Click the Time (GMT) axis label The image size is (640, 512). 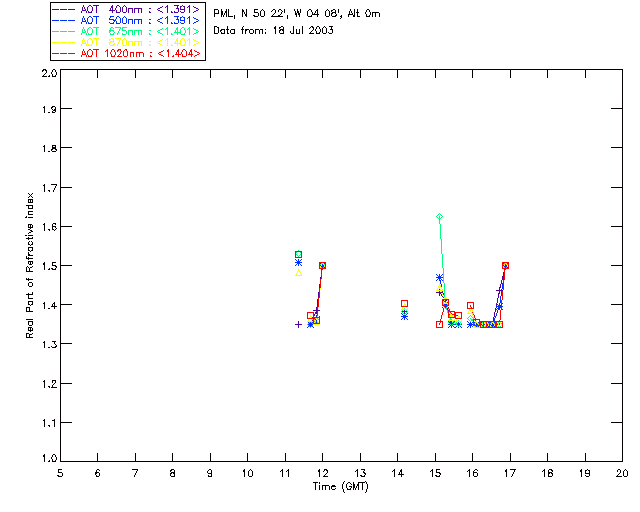point(341,485)
